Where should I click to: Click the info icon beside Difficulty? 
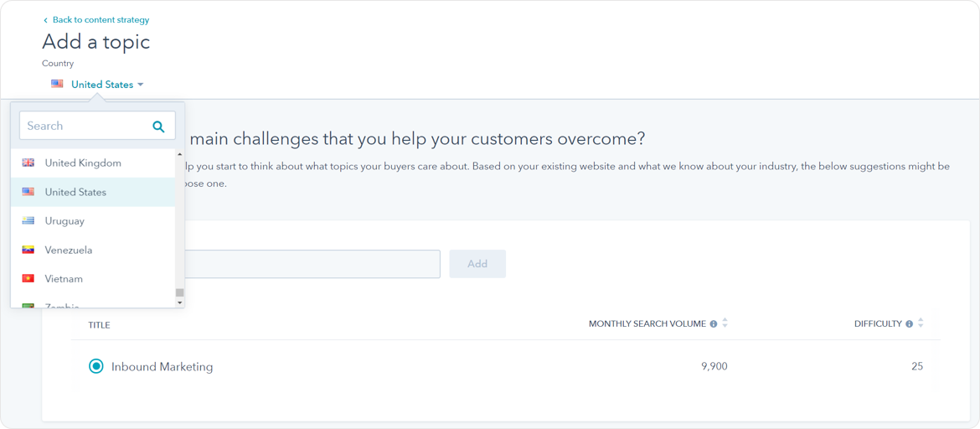point(909,324)
